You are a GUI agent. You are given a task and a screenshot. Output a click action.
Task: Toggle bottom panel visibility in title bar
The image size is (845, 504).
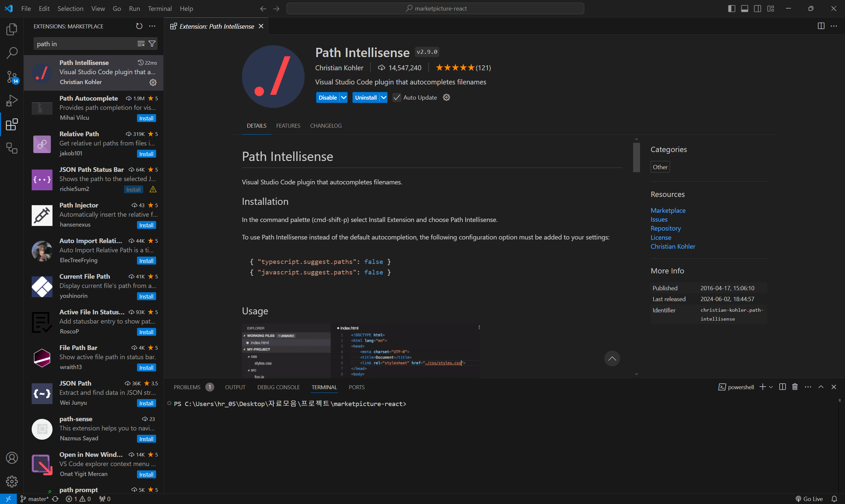click(x=744, y=9)
